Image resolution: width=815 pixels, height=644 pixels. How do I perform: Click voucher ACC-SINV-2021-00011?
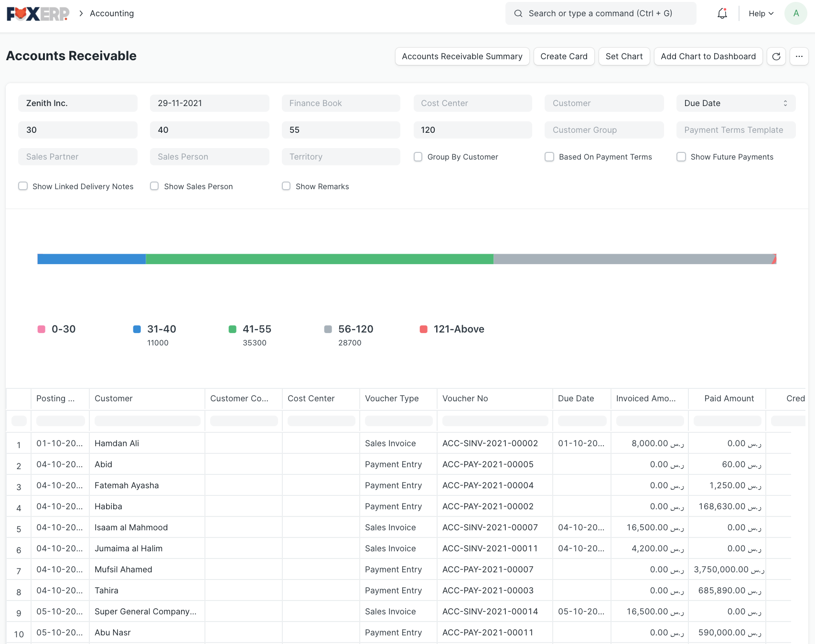(x=490, y=548)
